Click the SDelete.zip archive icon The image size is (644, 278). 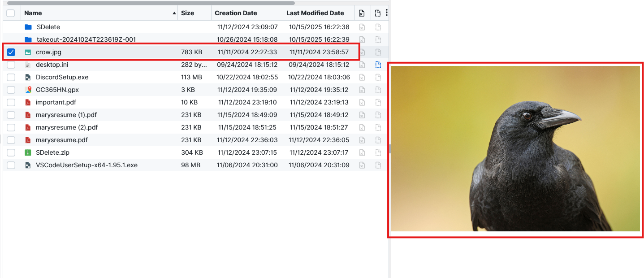pos(28,152)
